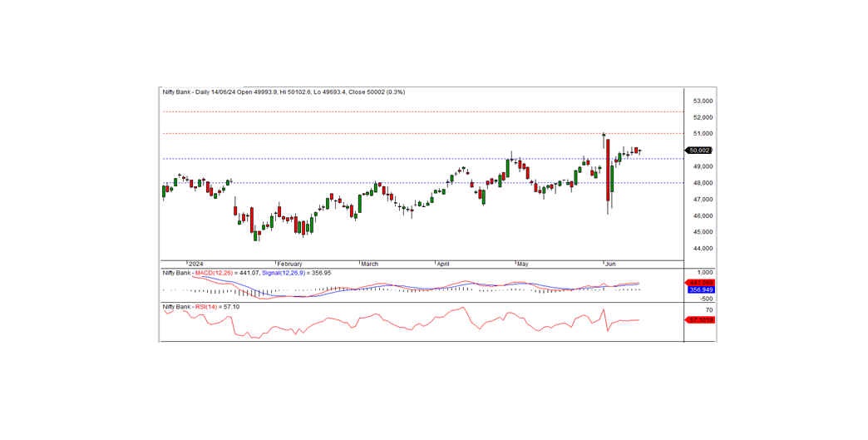
Task: Select the '-500' MACD axis label
Action: click(705, 299)
